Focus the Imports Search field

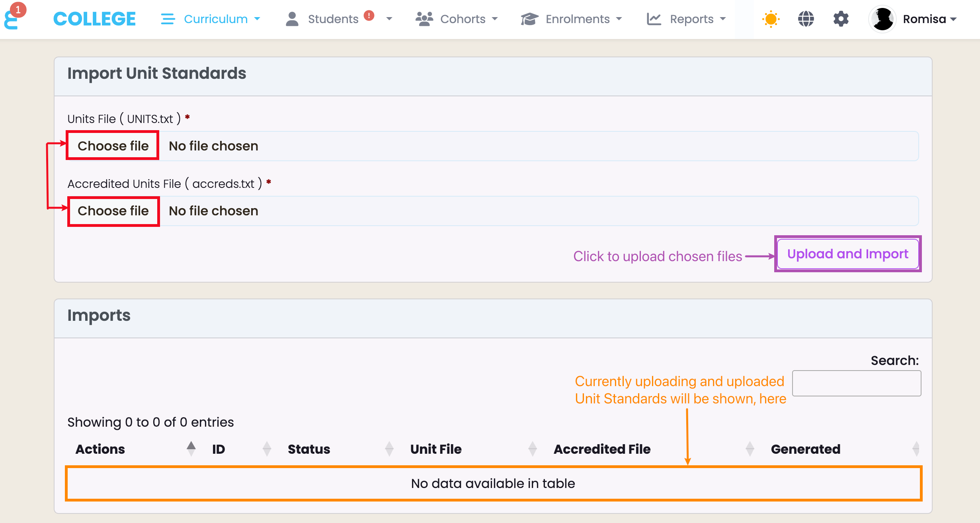[x=856, y=383]
